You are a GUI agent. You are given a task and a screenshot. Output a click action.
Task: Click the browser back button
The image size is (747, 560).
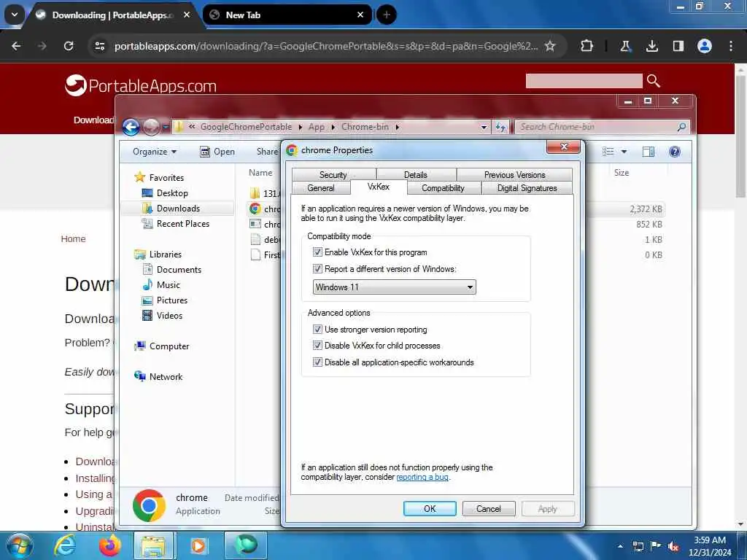[x=16, y=46]
